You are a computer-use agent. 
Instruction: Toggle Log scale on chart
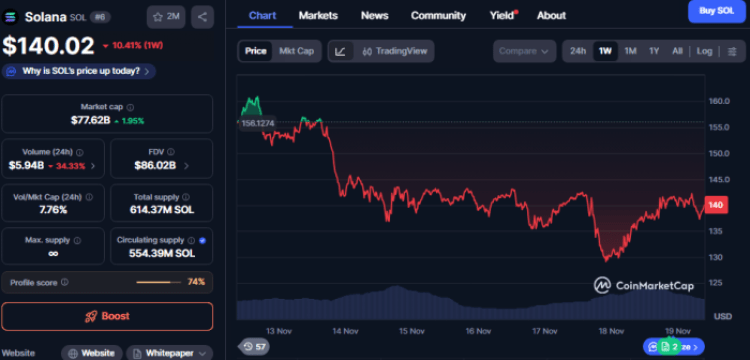[704, 51]
